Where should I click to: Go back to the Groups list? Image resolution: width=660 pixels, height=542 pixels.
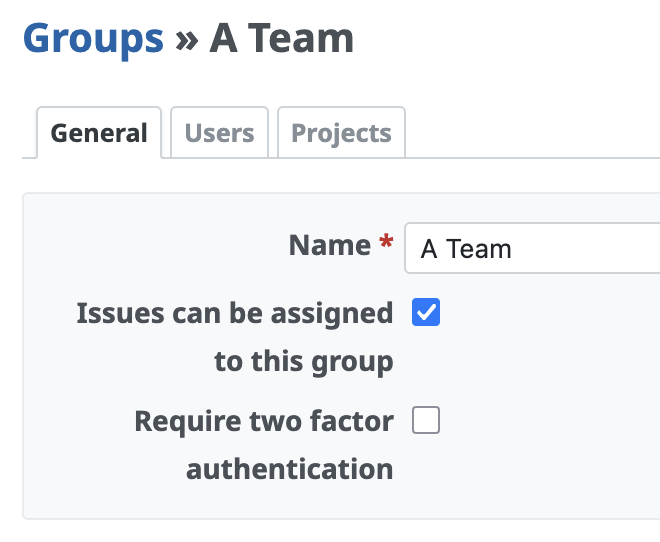[x=93, y=39]
